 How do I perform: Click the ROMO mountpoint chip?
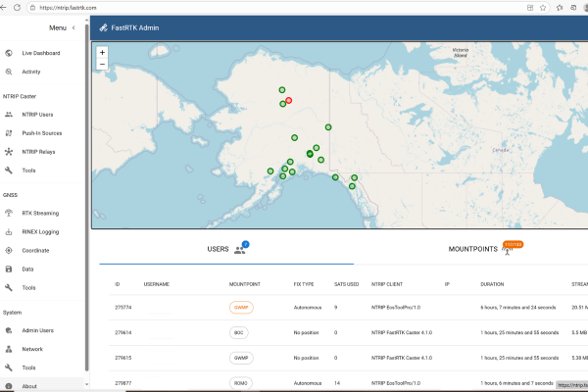241,383
